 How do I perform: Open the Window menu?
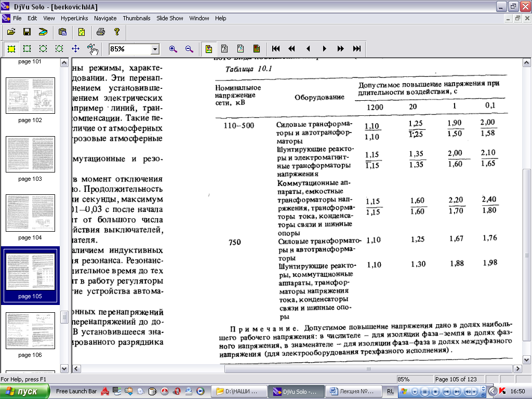199,18
